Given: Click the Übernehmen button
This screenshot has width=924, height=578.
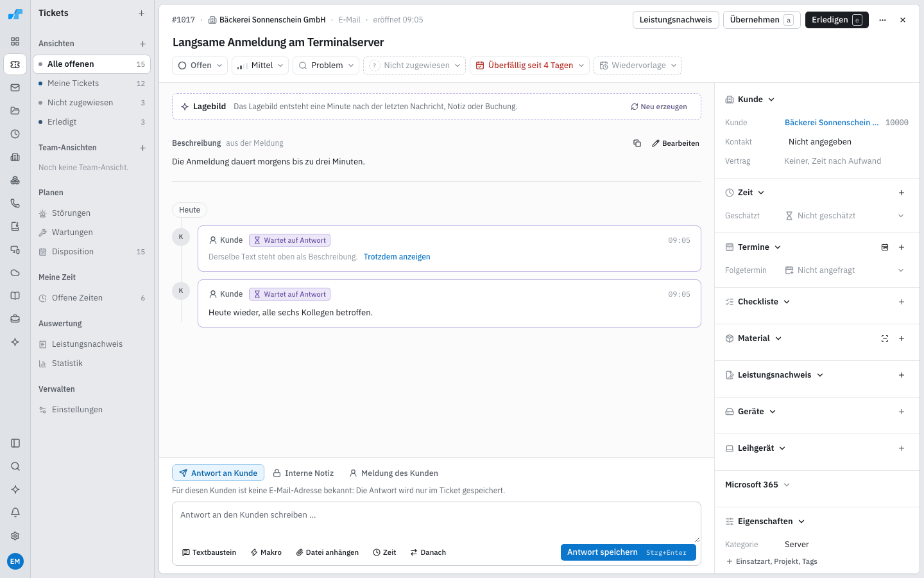Looking at the screenshot, I should (x=762, y=20).
